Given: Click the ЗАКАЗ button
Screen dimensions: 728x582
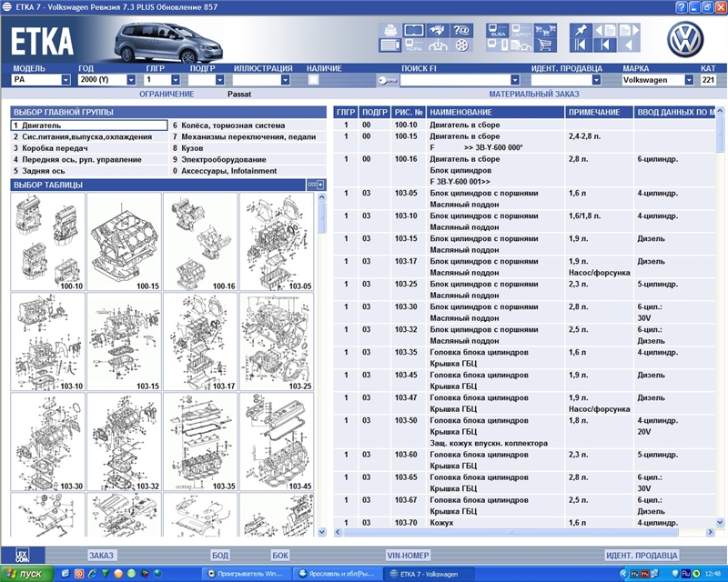Looking at the screenshot, I should (x=101, y=555).
